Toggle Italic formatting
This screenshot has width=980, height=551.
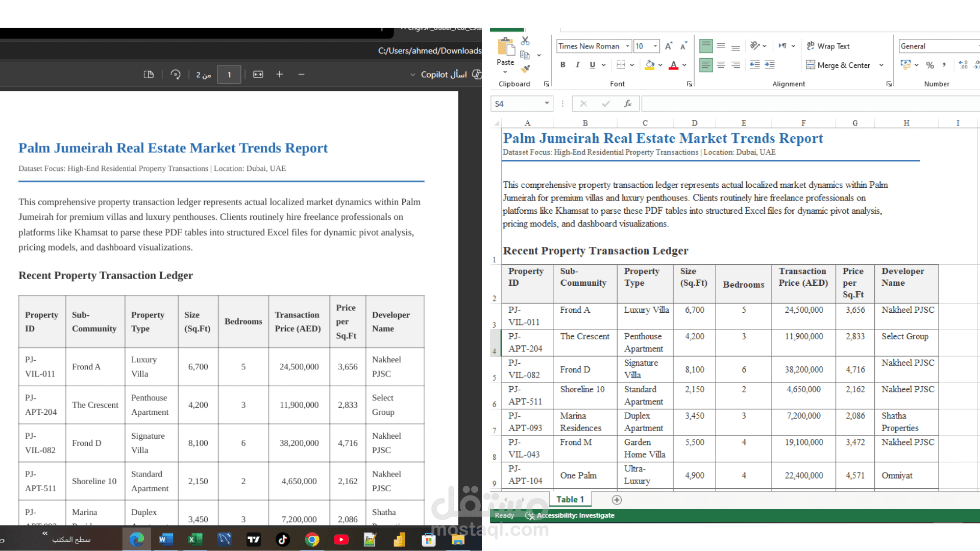tap(577, 65)
